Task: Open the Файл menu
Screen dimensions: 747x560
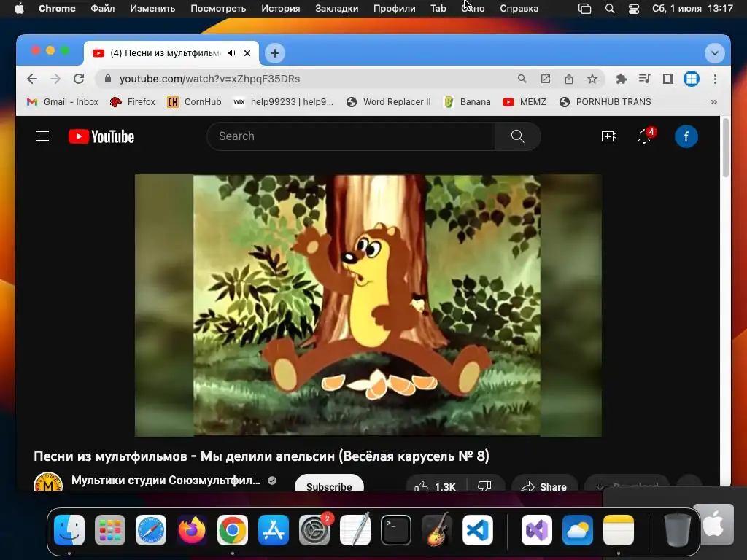Action: [102, 8]
